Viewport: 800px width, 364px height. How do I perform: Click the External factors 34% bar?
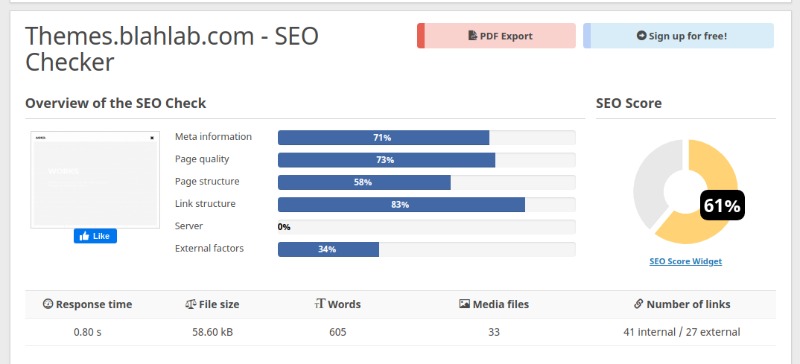[x=427, y=249]
